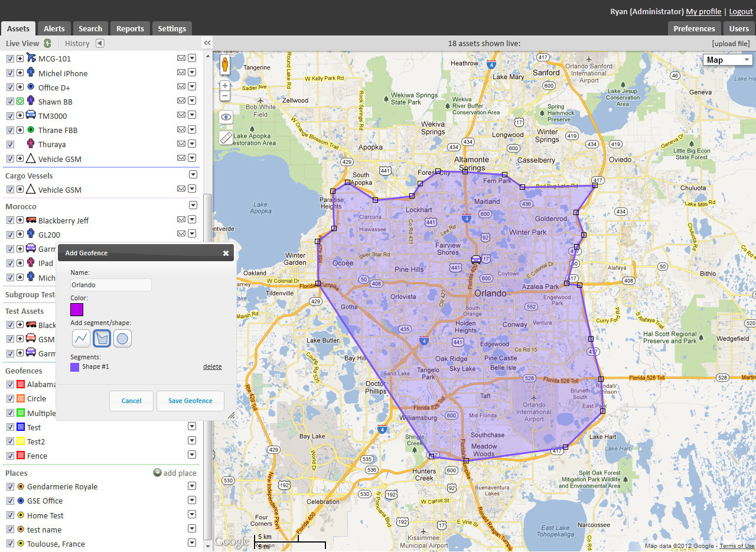Uncheck the Gendarmerie Royale place
The width and height of the screenshot is (756, 552).
click(10, 486)
